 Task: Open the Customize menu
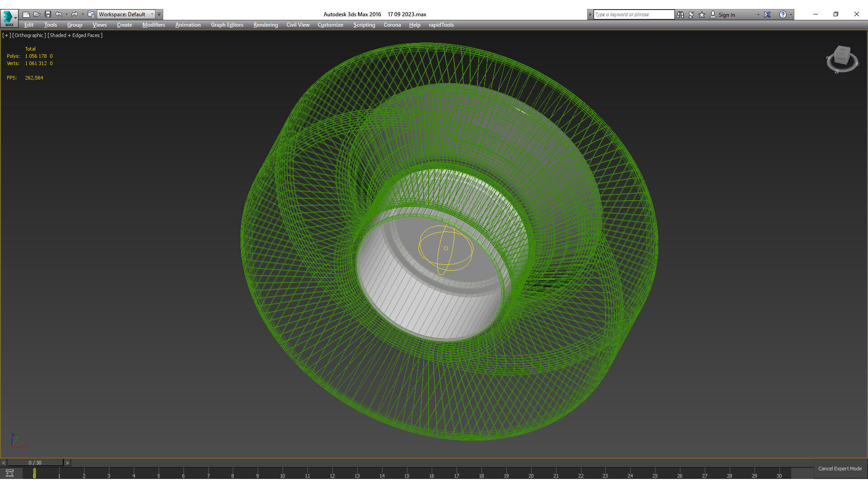tap(330, 25)
